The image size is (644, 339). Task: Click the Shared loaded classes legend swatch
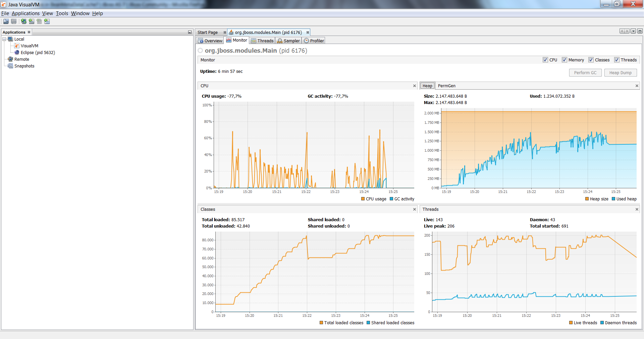(x=368, y=323)
